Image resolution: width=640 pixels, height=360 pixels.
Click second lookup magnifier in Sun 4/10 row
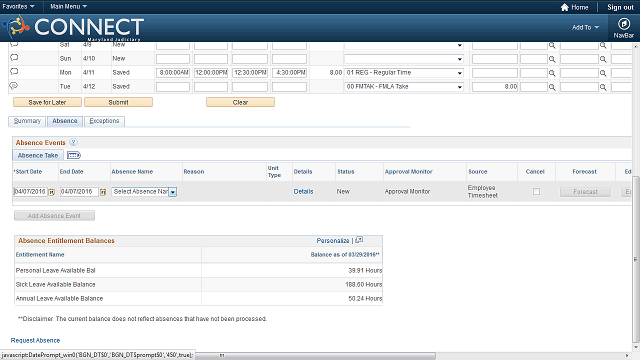603,59
